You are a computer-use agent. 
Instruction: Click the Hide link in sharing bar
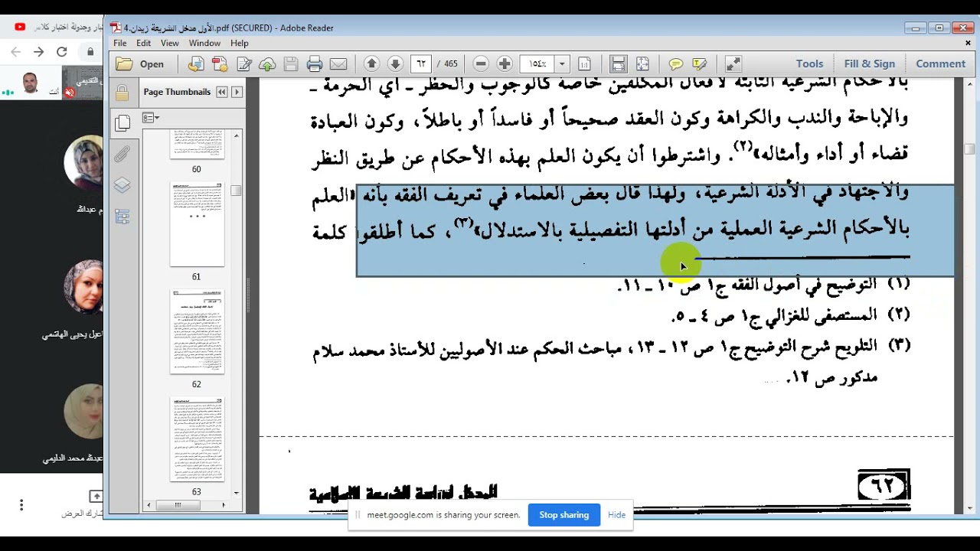click(617, 515)
